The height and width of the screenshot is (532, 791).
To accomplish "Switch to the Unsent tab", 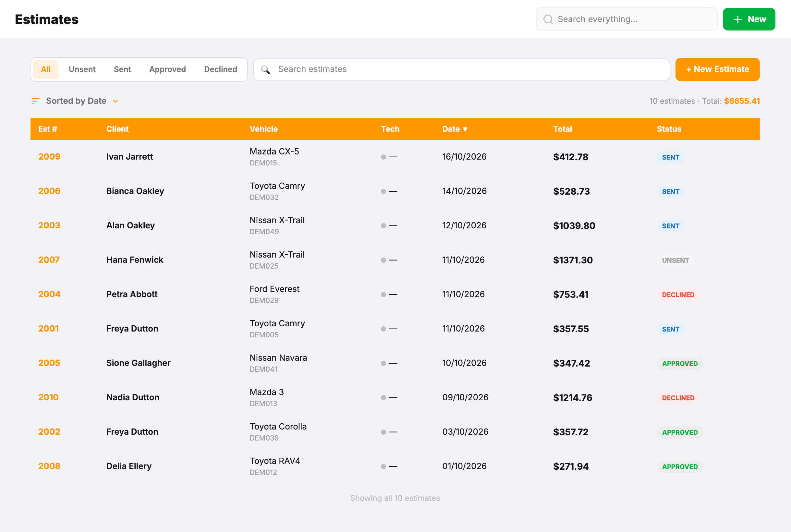I will (82, 69).
